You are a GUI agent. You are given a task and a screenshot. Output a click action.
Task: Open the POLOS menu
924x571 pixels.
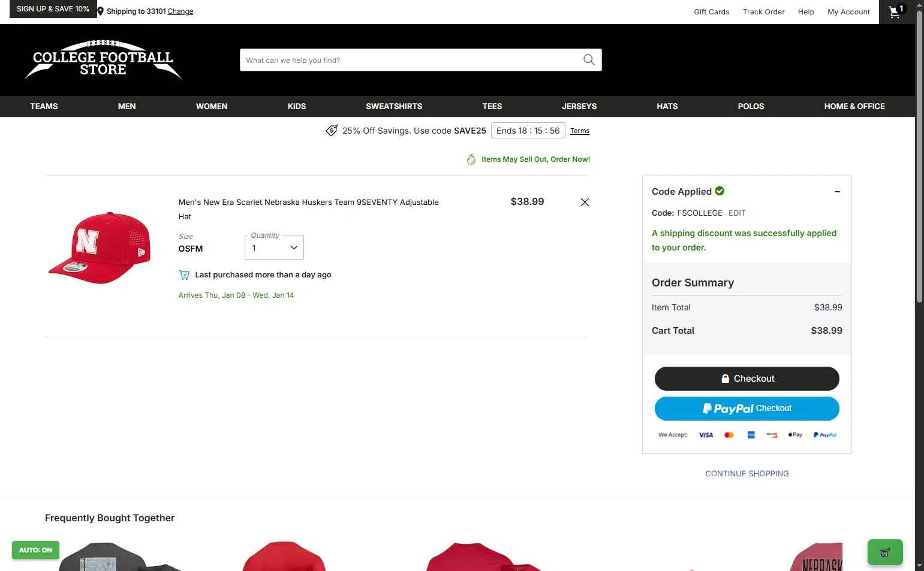751,106
